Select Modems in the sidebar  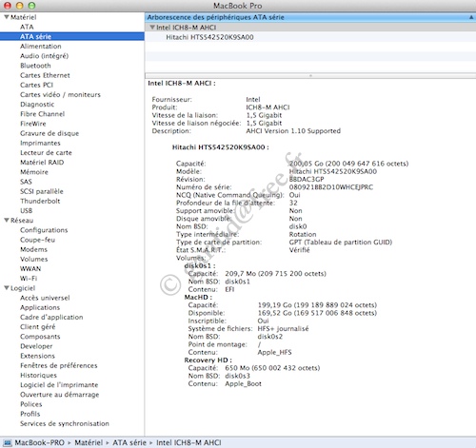pos(33,249)
